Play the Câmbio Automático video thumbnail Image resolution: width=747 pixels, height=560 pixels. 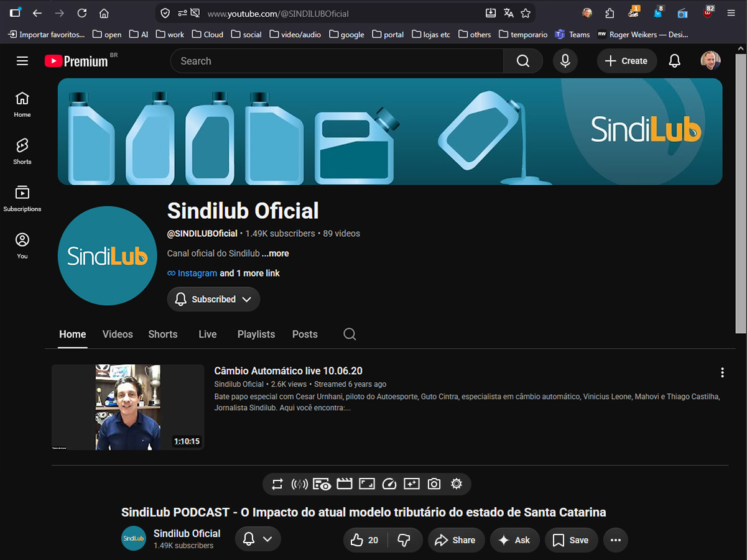pyautogui.click(x=128, y=407)
